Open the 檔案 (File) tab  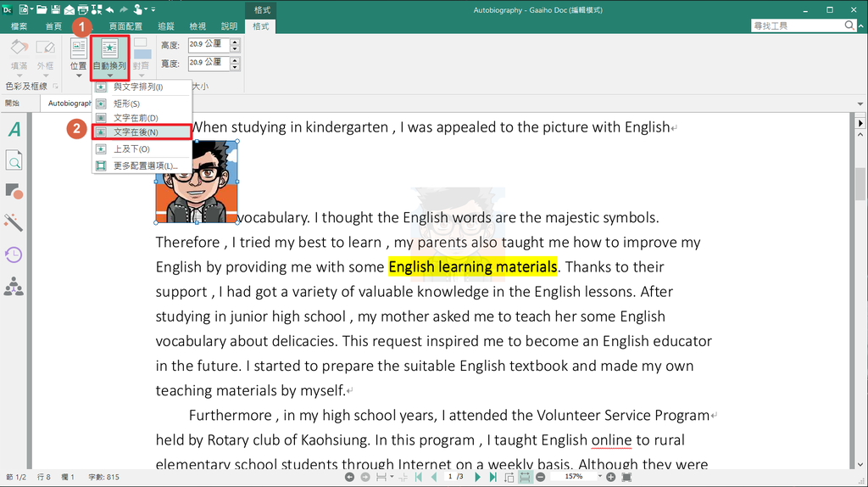coord(19,26)
